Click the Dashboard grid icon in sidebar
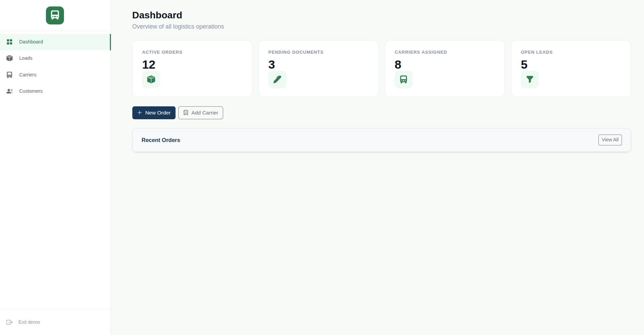Image resolution: width=644 pixels, height=335 pixels. tap(10, 42)
